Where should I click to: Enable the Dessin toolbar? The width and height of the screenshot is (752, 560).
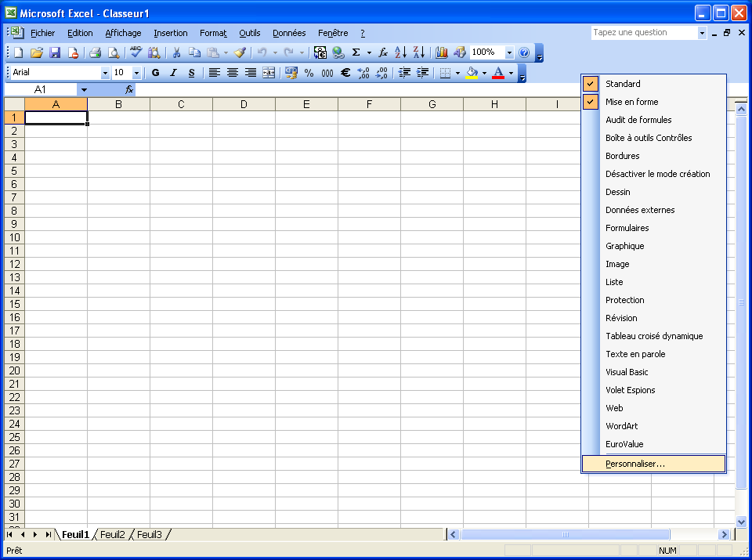click(653, 192)
